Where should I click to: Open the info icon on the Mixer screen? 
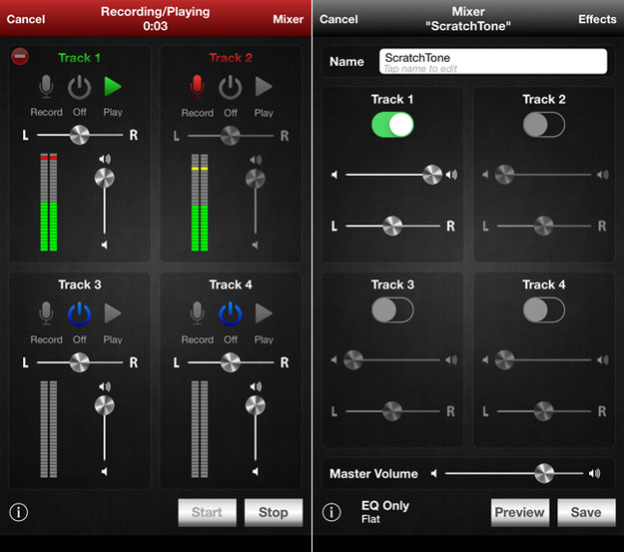tap(332, 512)
